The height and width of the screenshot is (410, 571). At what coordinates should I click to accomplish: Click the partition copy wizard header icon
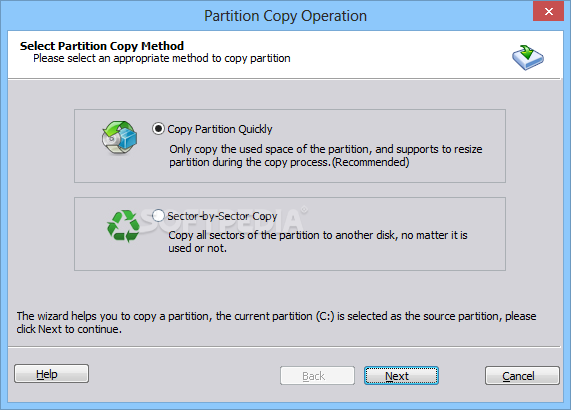528,58
